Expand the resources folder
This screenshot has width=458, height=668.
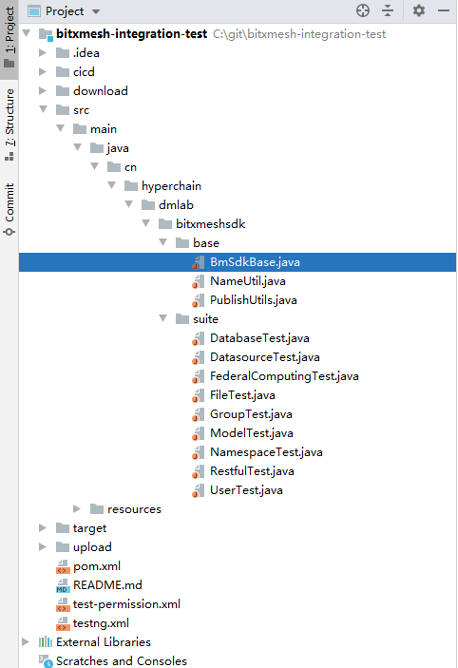coord(77,509)
